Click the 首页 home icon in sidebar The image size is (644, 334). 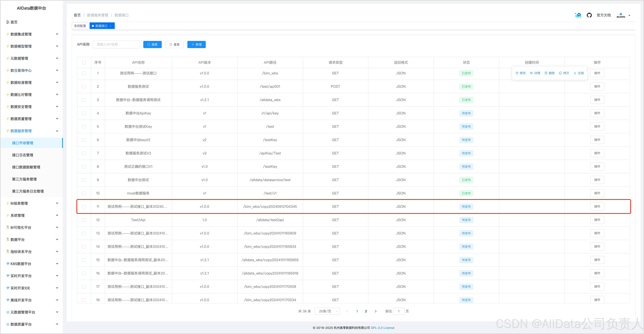[8, 22]
